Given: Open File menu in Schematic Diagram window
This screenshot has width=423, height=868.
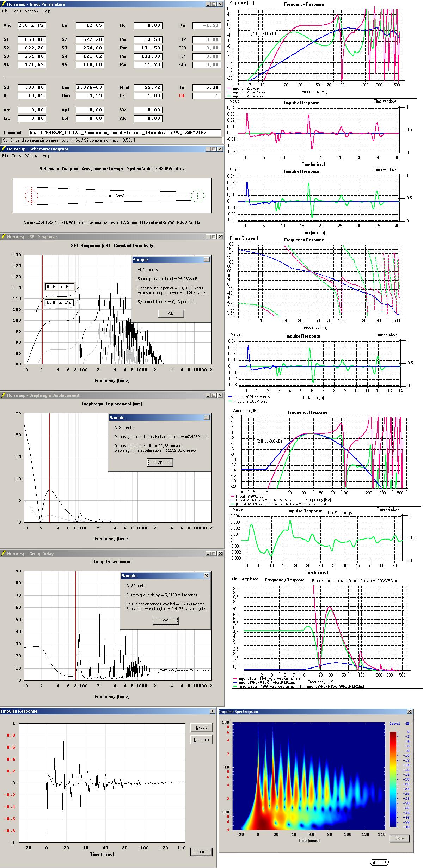Looking at the screenshot, I should click(5, 156).
